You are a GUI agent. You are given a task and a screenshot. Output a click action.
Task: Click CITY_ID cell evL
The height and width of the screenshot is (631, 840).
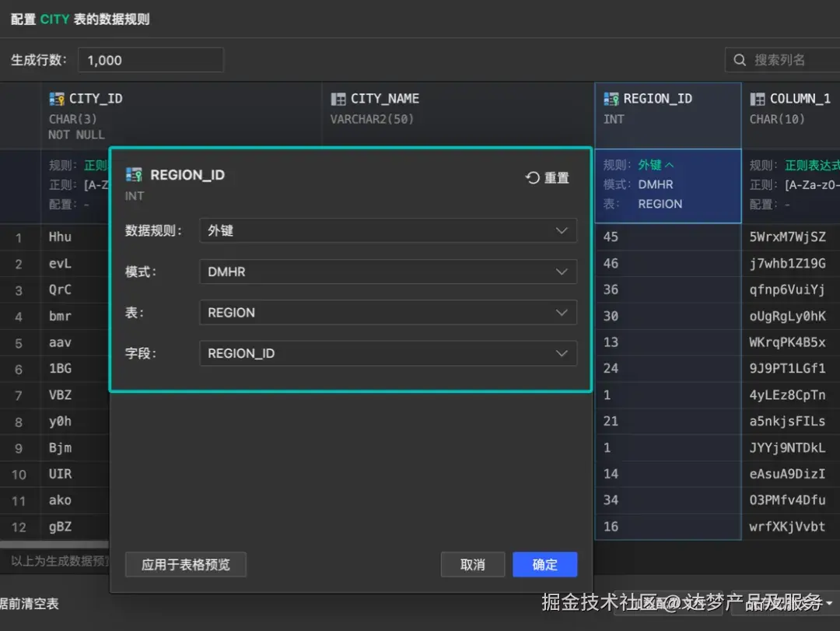tap(75, 263)
